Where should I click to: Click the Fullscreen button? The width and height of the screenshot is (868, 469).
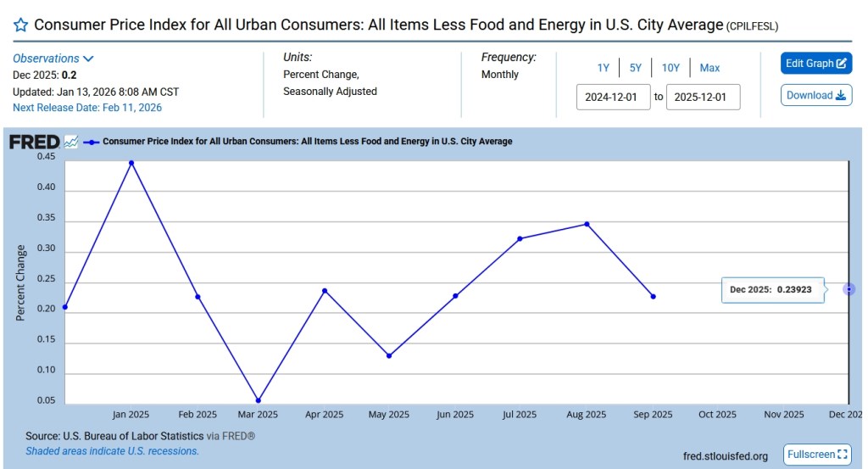tap(816, 455)
